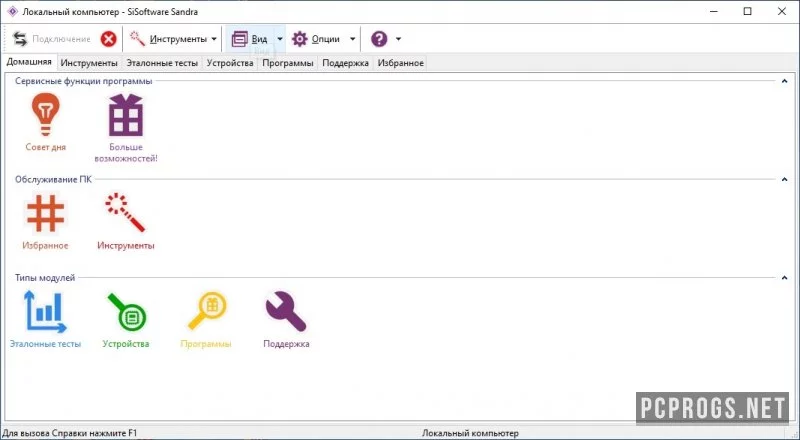800x440 pixels.
Task: Click the Подключение connect arrows icon
Action: point(20,39)
